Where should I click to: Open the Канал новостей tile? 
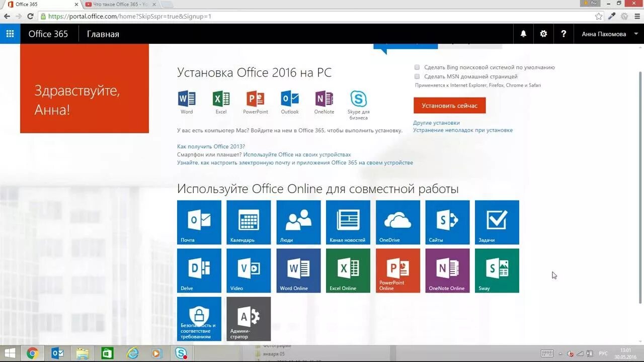(x=348, y=222)
